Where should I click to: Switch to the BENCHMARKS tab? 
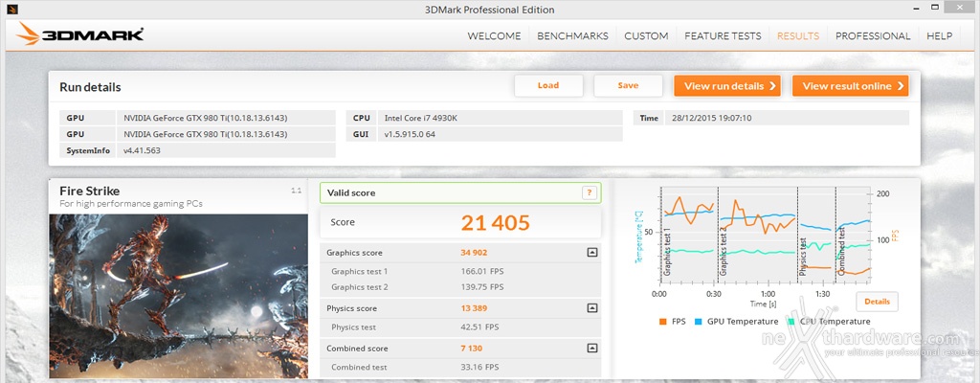[572, 36]
